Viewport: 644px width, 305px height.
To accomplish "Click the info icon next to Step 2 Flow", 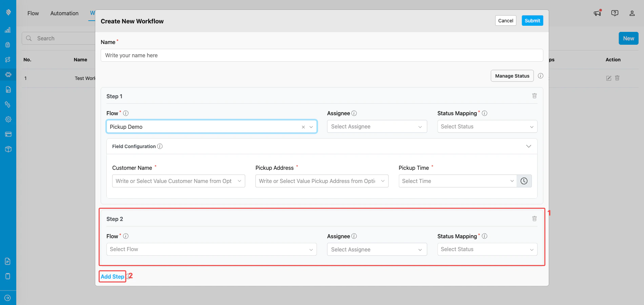I will pyautogui.click(x=126, y=236).
